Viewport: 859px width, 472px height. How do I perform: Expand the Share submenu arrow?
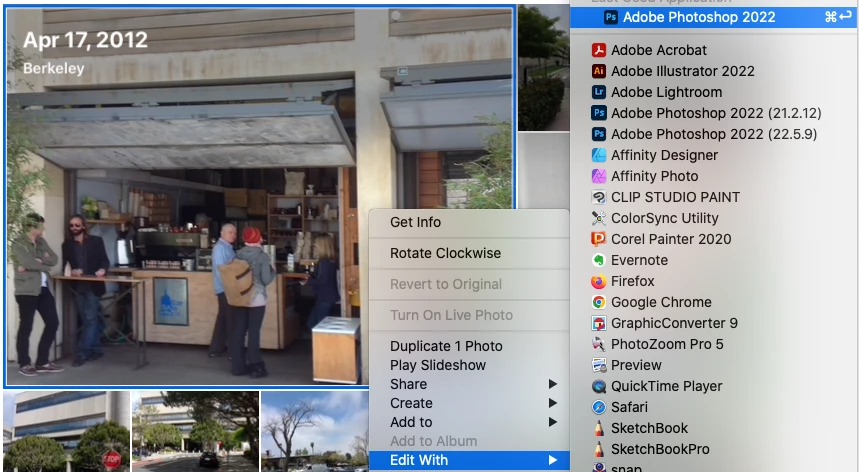click(553, 384)
